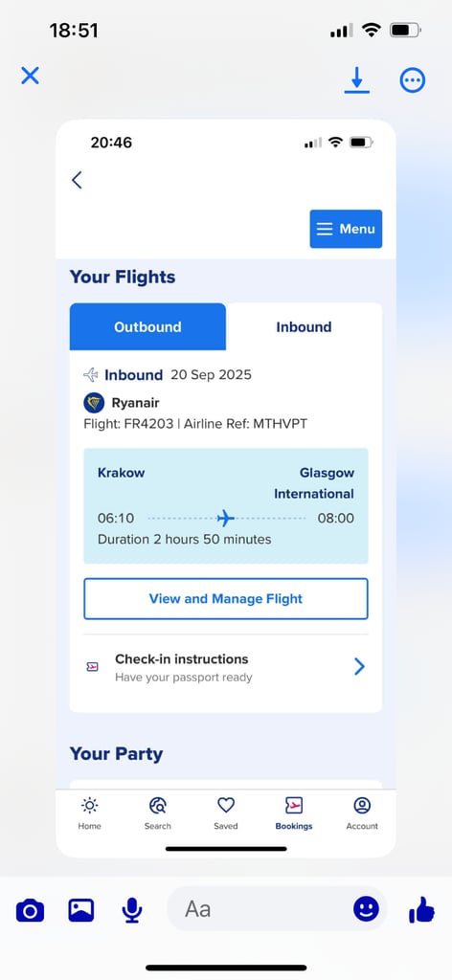Expand the Check-in instructions chevron
Viewport: 452px width, 980px height.
[x=359, y=667]
